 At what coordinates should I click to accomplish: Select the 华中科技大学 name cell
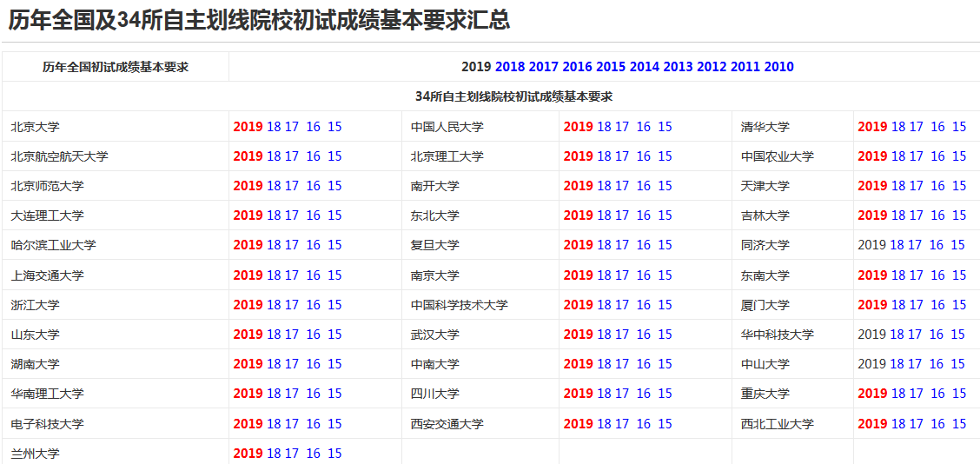coord(792,335)
